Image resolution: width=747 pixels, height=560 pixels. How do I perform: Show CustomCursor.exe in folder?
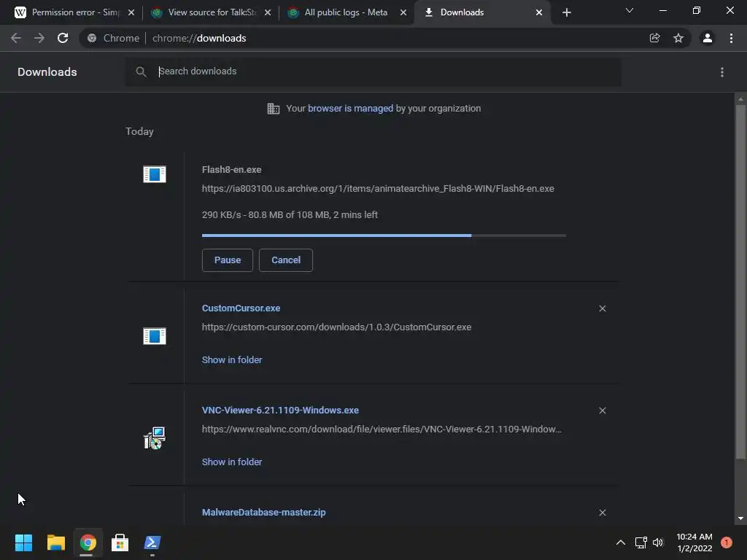coord(232,360)
